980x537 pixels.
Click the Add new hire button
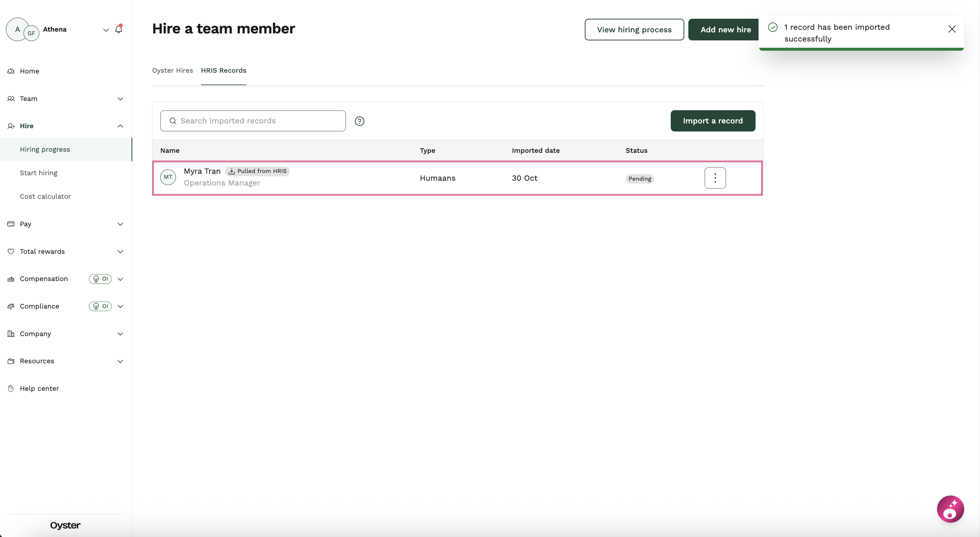point(723,30)
